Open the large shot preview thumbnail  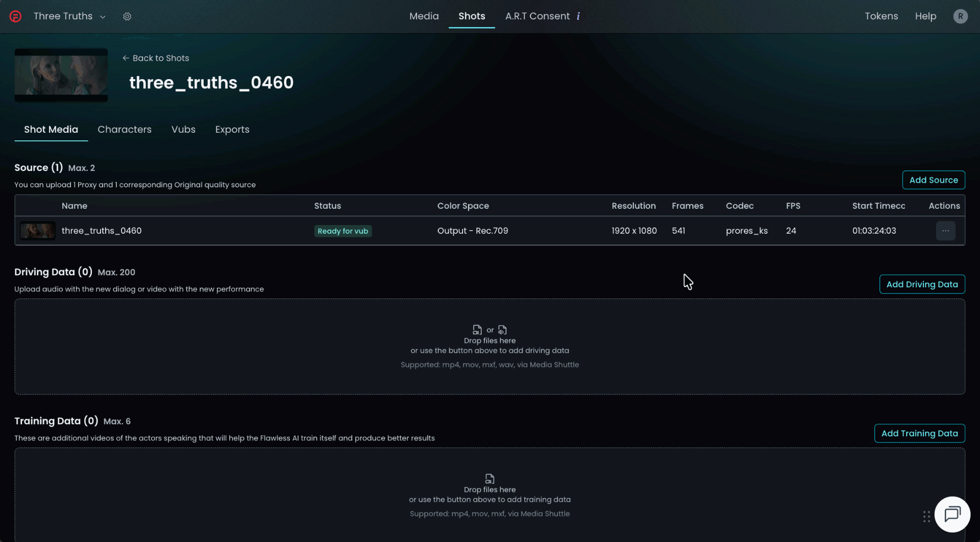tap(61, 75)
